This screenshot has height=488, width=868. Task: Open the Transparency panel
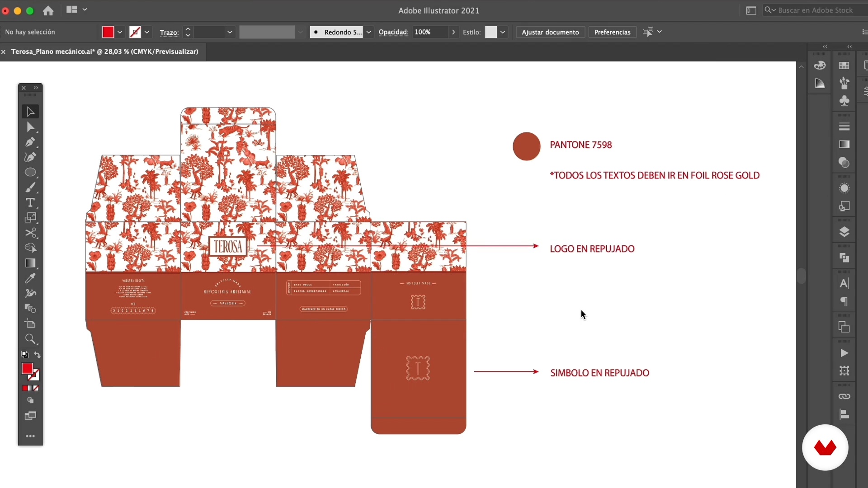pos(844,162)
